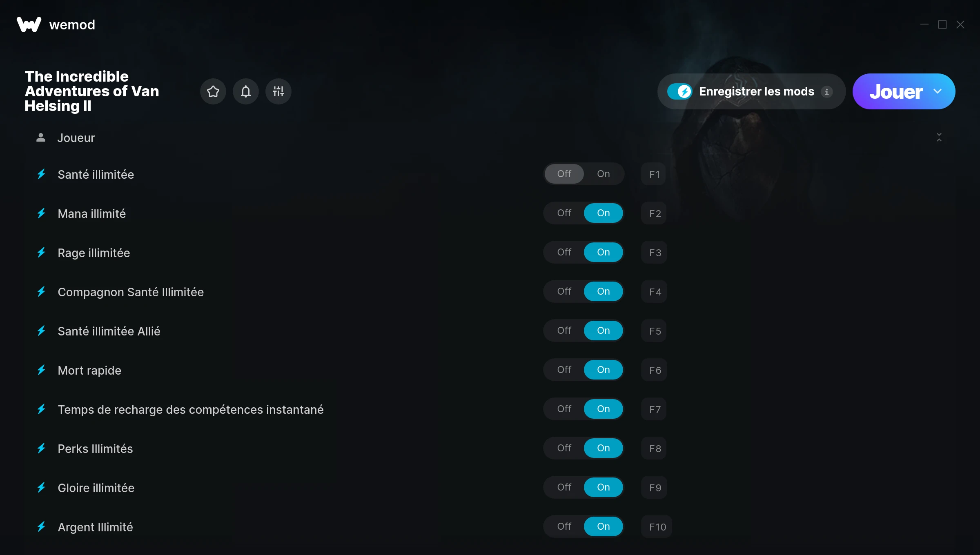The width and height of the screenshot is (980, 555).
Task: Click the Jouer button
Action: (896, 91)
